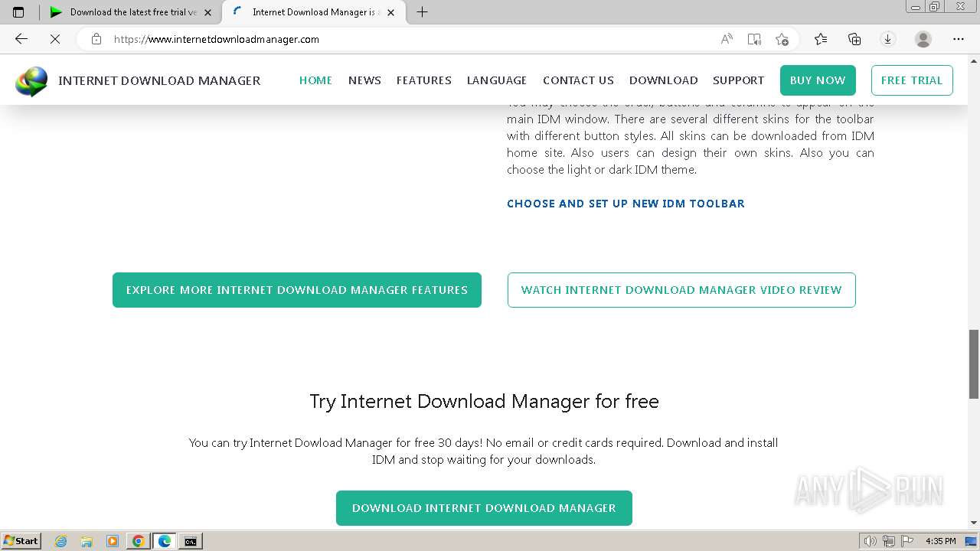The height and width of the screenshot is (551, 980).
Task: Click the page vertical scrollbar thumb
Action: point(974,364)
